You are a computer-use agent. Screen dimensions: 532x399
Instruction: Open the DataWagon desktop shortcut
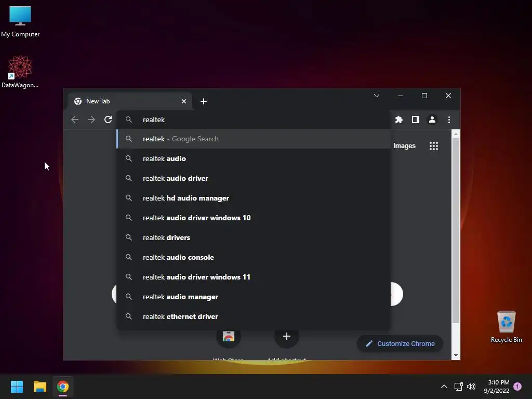pyautogui.click(x=20, y=72)
